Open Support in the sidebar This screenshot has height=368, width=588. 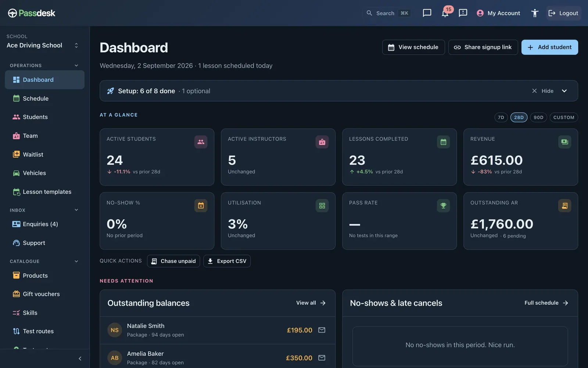click(44, 243)
